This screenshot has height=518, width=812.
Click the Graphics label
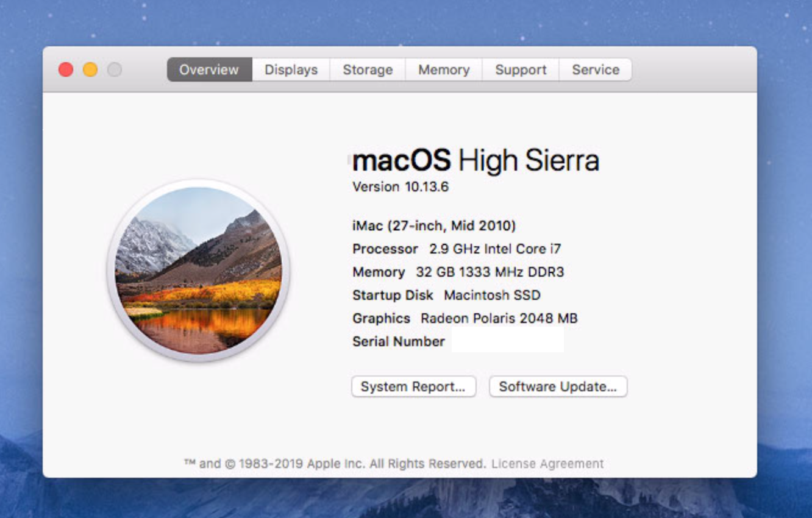(x=381, y=318)
